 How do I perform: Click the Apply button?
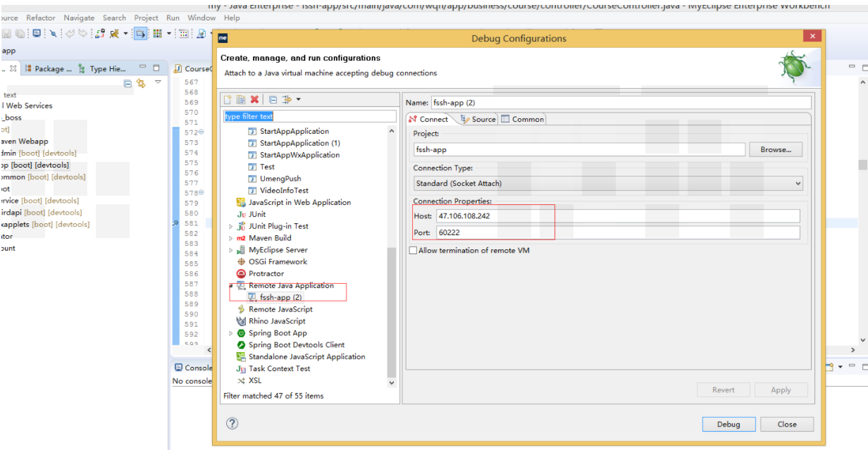coord(781,389)
